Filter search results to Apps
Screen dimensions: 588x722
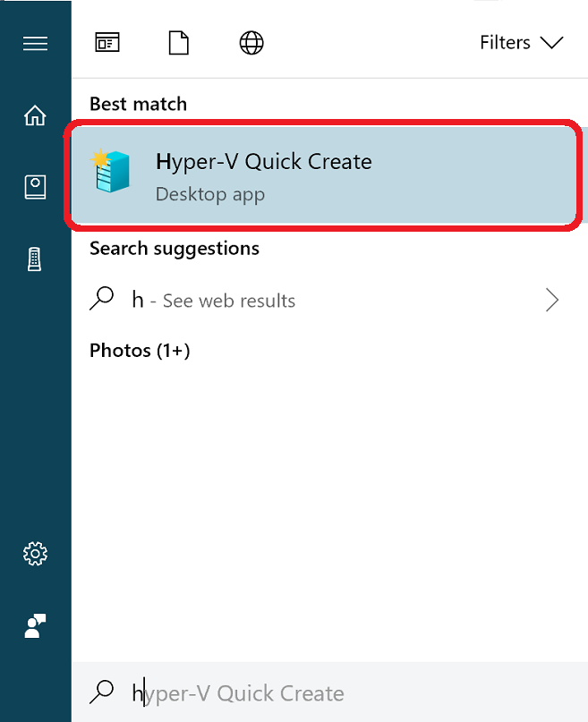[x=107, y=42]
